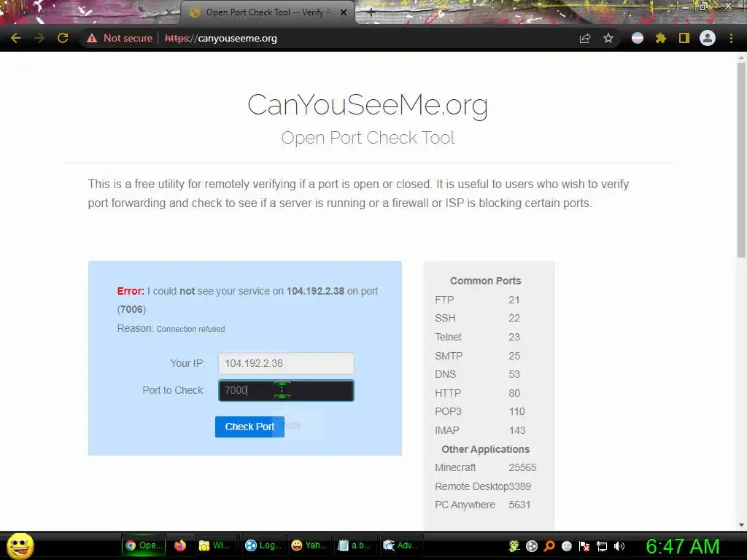Toggle the browser side panel
Image resolution: width=747 pixels, height=560 pixels.
684,38
